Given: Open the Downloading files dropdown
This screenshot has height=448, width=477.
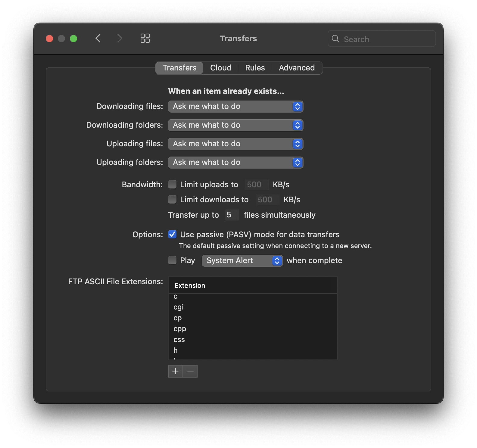Looking at the screenshot, I should [235, 107].
